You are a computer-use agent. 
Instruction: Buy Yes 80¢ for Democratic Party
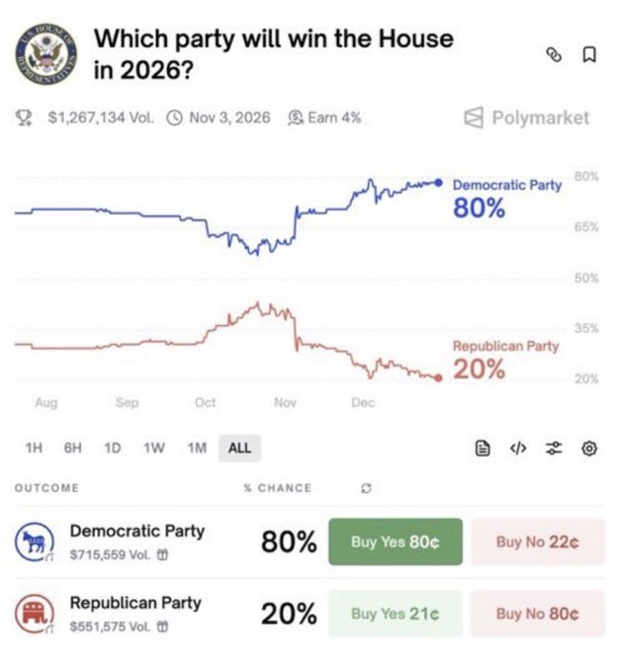point(395,542)
